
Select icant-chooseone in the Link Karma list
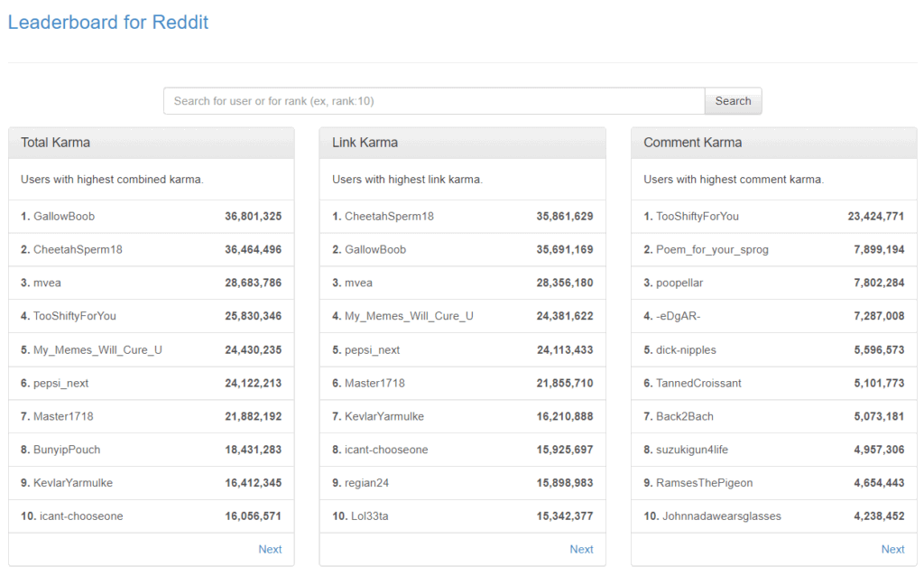pos(386,450)
